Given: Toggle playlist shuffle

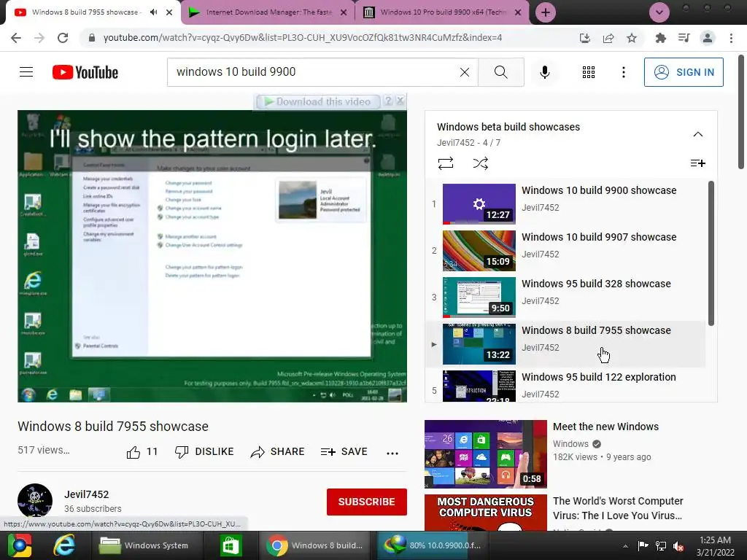Looking at the screenshot, I should pos(480,163).
